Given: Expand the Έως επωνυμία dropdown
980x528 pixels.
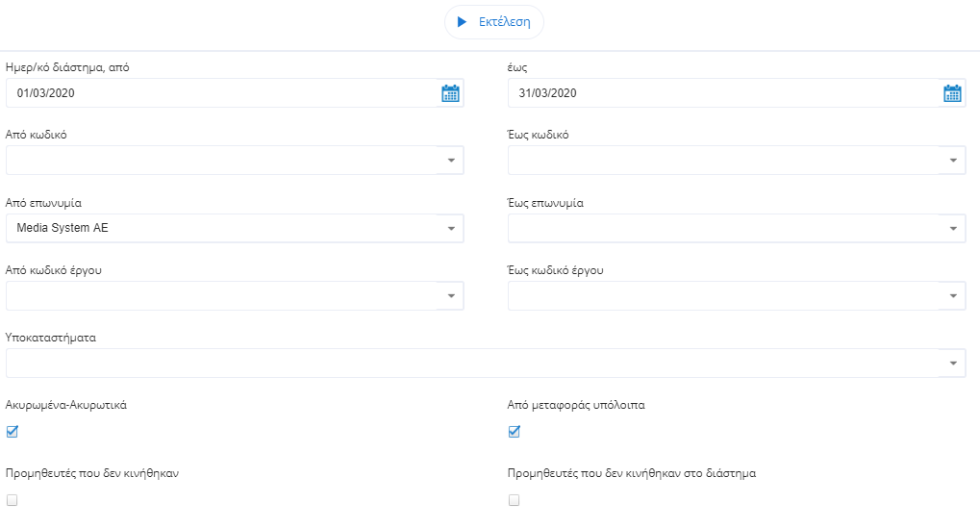Looking at the screenshot, I should click(x=952, y=229).
